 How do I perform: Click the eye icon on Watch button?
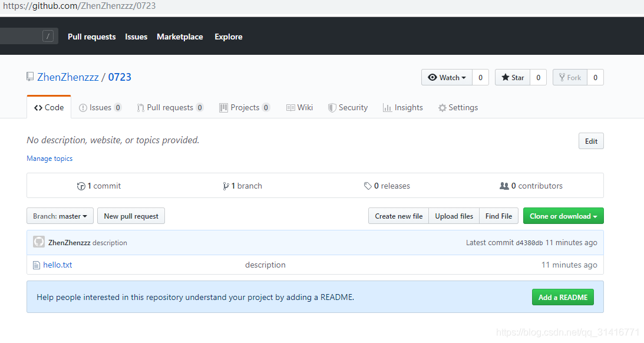[x=432, y=77]
